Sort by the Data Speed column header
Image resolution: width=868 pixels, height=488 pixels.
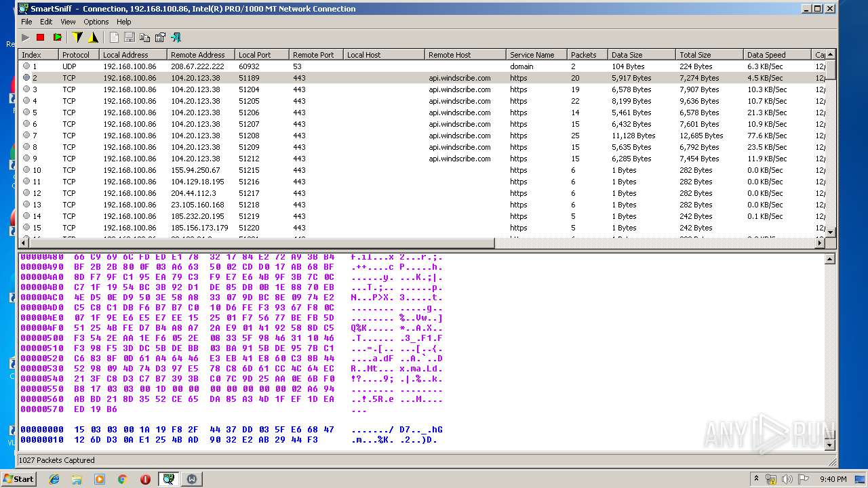coord(778,55)
